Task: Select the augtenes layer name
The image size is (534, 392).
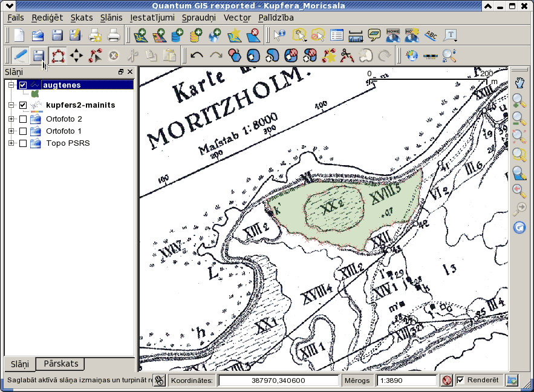Action: (x=62, y=85)
